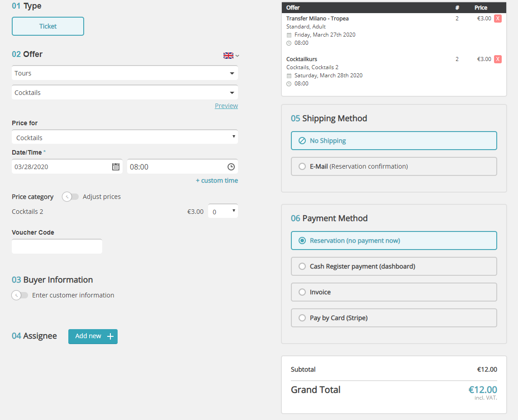The width and height of the screenshot is (518, 420).
Task: Click the Voucher Code input field
Action: (57, 246)
